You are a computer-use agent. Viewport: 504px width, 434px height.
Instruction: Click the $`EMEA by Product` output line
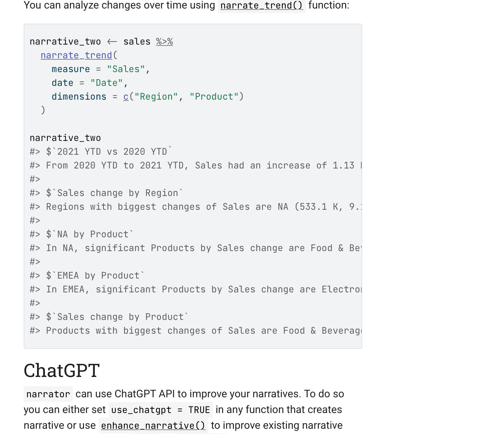95,276
